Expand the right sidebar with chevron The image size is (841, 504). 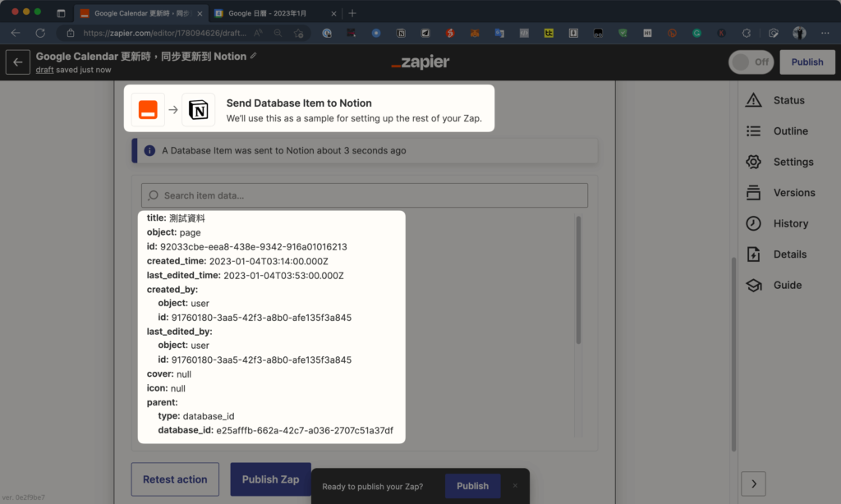754,483
